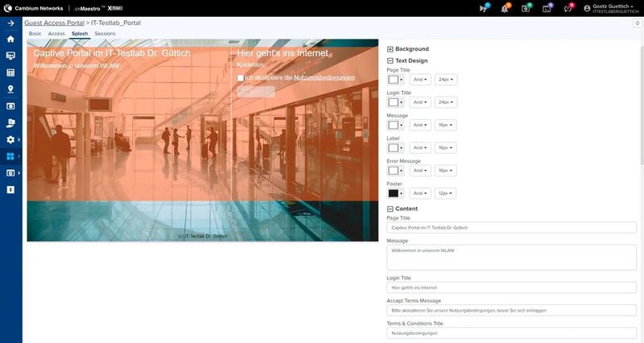Open the Error Message color picker
The height and width of the screenshot is (343, 644).
point(395,171)
